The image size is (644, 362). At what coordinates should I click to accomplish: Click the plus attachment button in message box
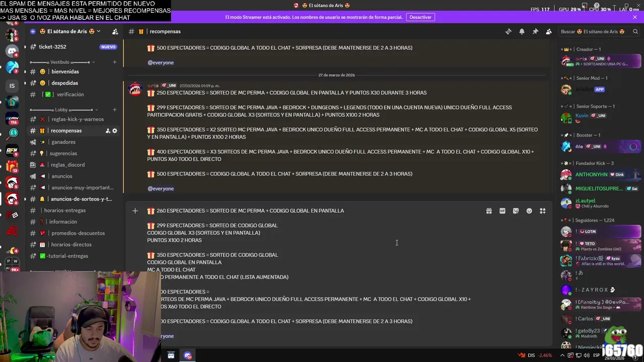point(135,211)
